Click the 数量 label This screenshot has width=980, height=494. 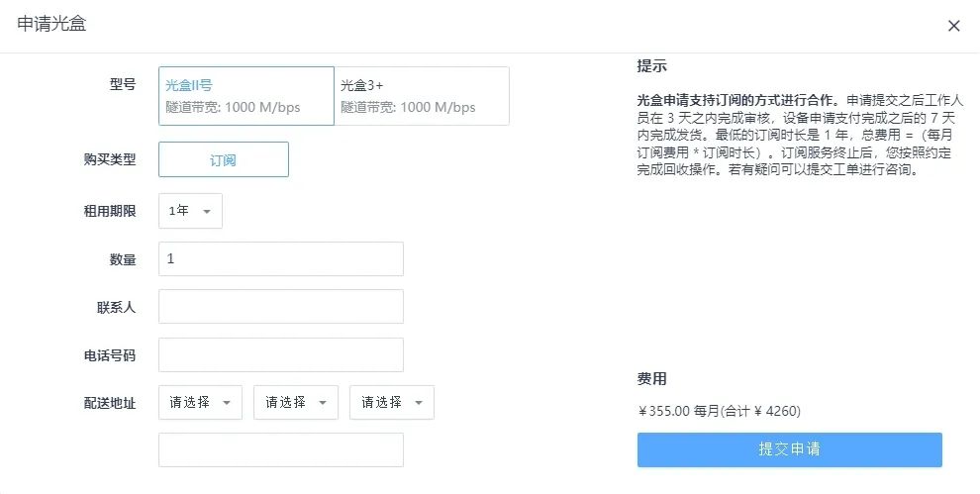point(123,259)
